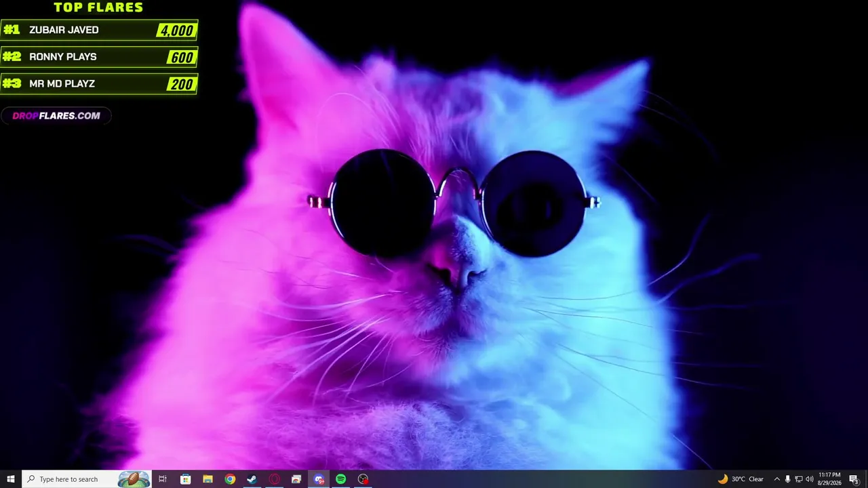This screenshot has height=488, width=868.
Task: Click the TOP FLARES heading
Action: (98, 7)
